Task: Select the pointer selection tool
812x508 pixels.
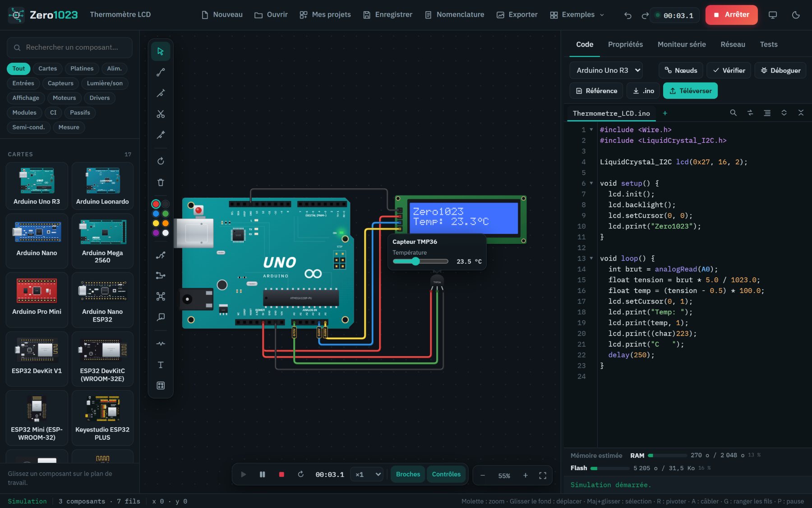Action: (x=161, y=51)
